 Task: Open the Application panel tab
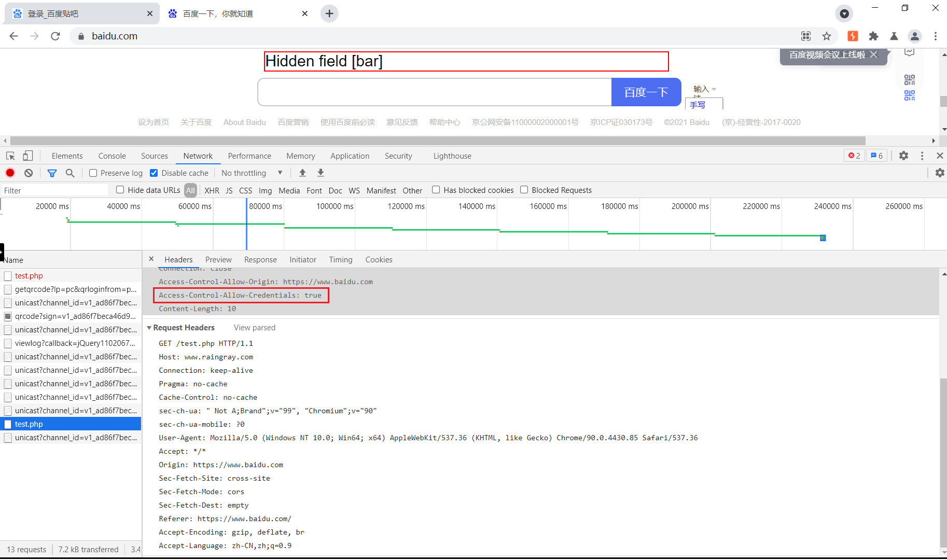[x=350, y=156]
